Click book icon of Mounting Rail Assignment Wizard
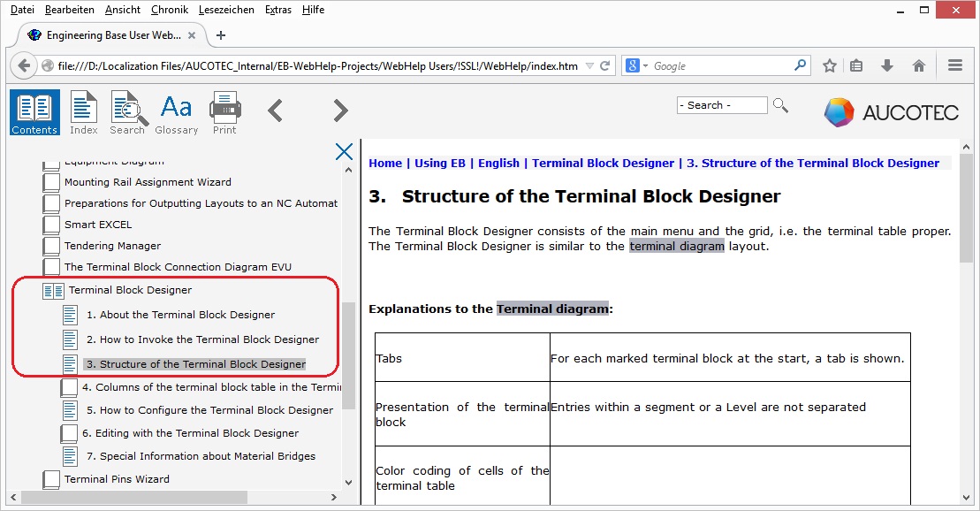The height and width of the screenshot is (511, 980). point(51,182)
